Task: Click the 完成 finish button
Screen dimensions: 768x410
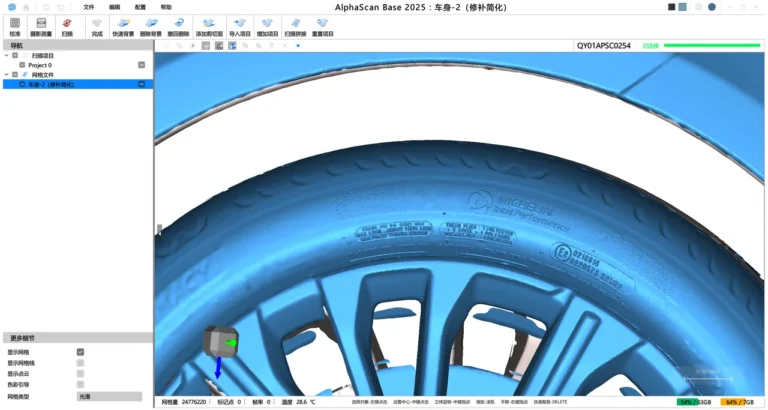Action: point(96,25)
